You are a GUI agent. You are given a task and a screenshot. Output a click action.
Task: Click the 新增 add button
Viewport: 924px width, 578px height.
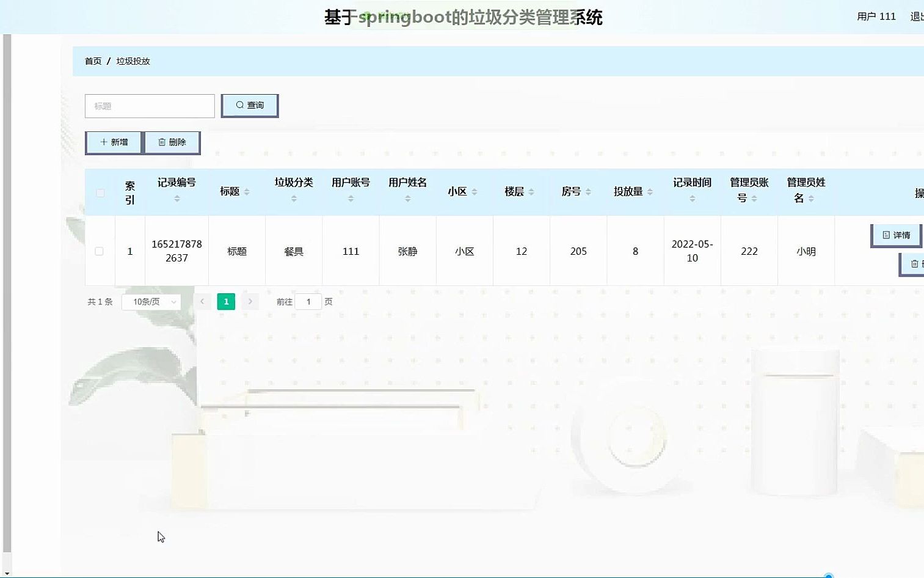click(x=114, y=142)
